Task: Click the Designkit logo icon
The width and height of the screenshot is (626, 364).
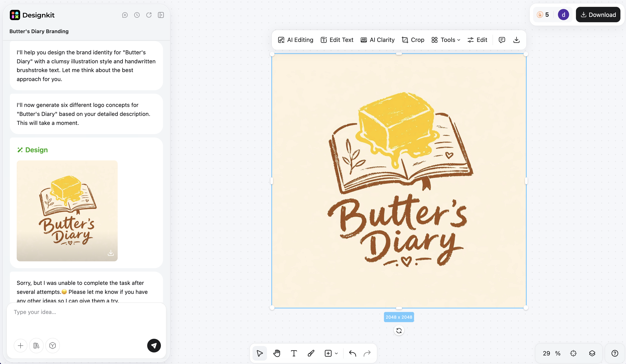Action: [x=15, y=15]
